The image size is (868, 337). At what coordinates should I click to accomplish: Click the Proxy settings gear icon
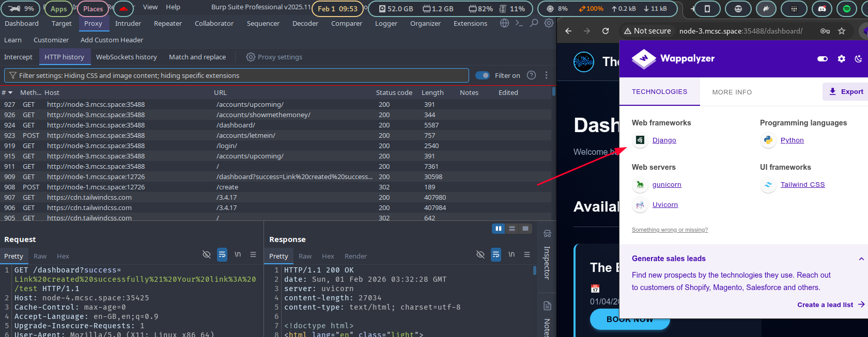[x=251, y=57]
